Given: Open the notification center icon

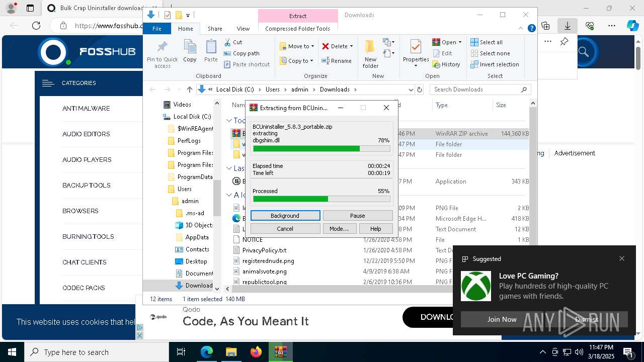Looking at the screenshot, I should pyautogui.click(x=628, y=352).
